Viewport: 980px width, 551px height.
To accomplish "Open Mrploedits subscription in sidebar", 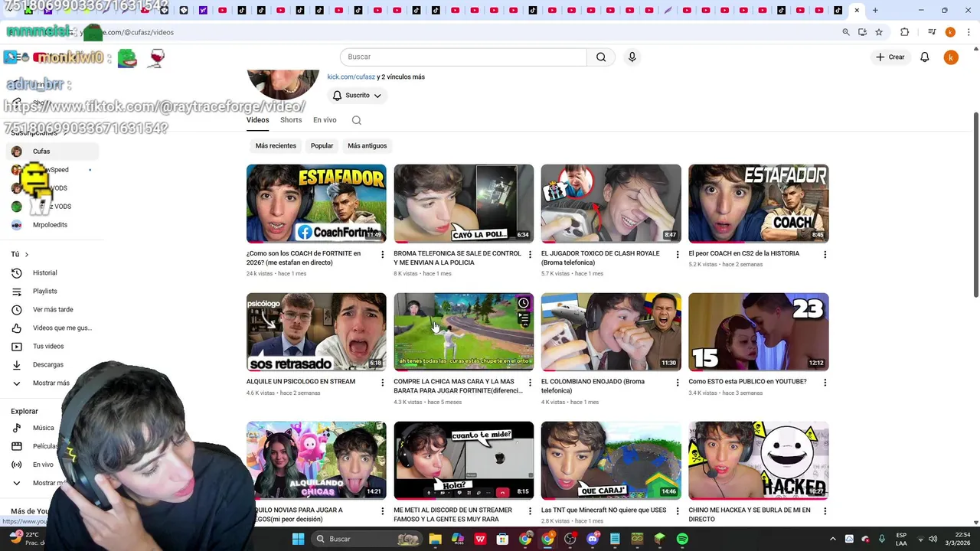I will click(x=51, y=225).
